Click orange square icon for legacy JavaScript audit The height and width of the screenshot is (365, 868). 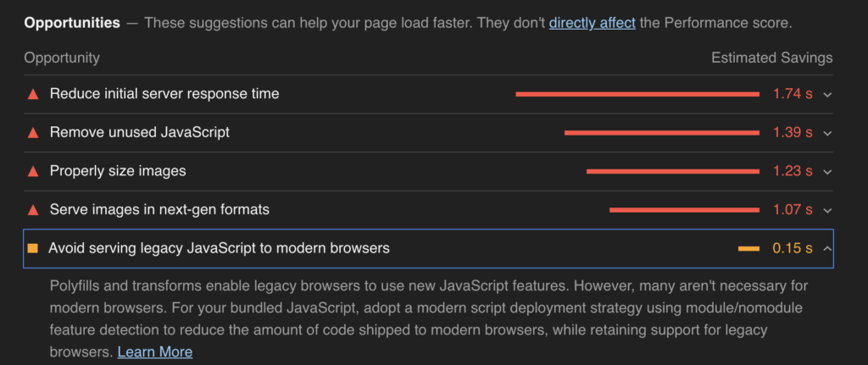point(33,248)
